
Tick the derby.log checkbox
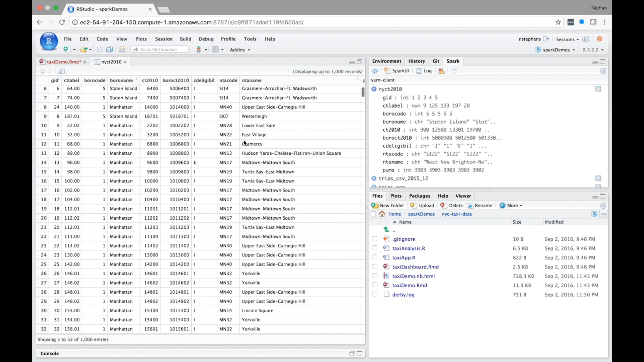coord(375,294)
